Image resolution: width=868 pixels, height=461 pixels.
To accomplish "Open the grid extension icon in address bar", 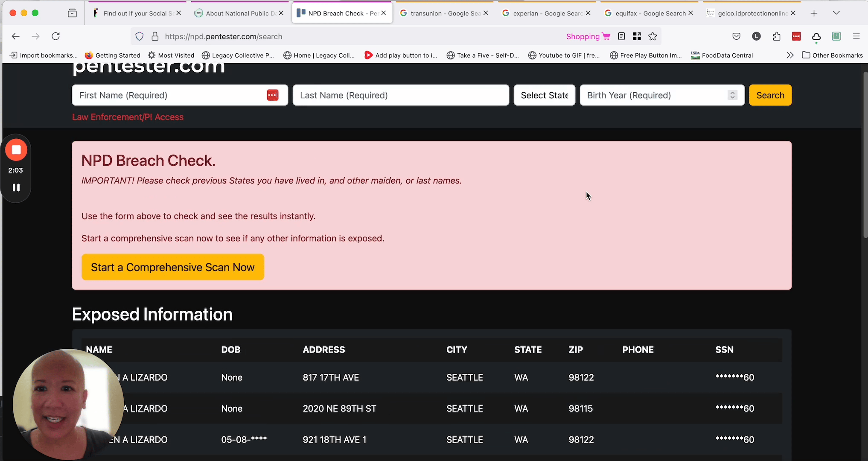I will tap(637, 36).
